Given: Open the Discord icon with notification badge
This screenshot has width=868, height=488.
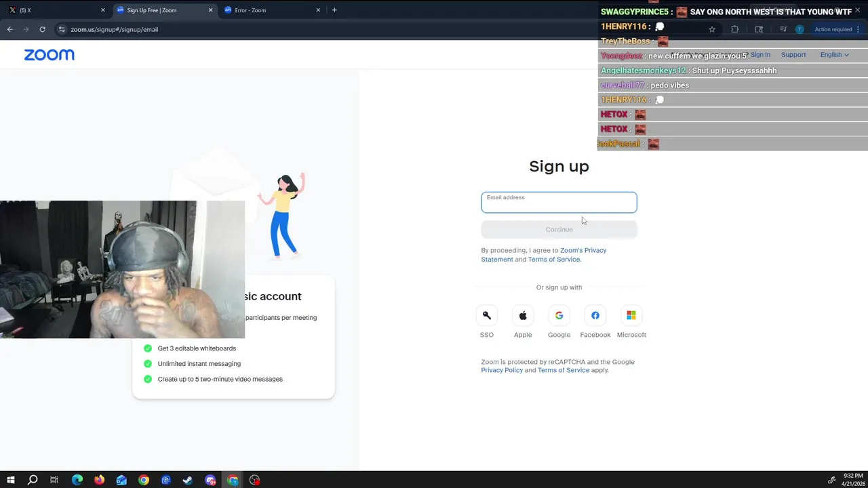Looking at the screenshot, I should point(210,480).
